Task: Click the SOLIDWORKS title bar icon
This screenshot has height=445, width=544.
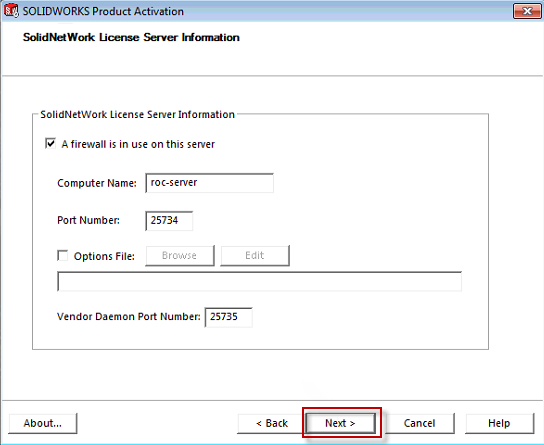Action: [x=11, y=11]
